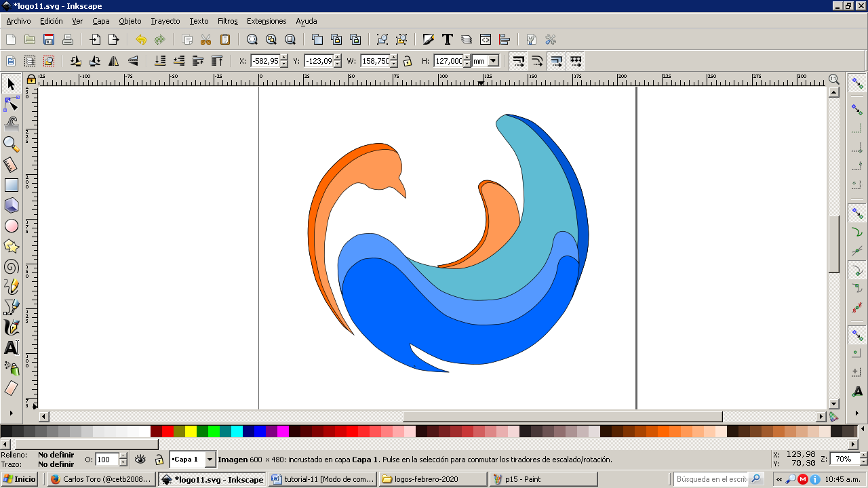The height and width of the screenshot is (488, 868).
Task: Select the Spiral tool
Action: point(11,266)
